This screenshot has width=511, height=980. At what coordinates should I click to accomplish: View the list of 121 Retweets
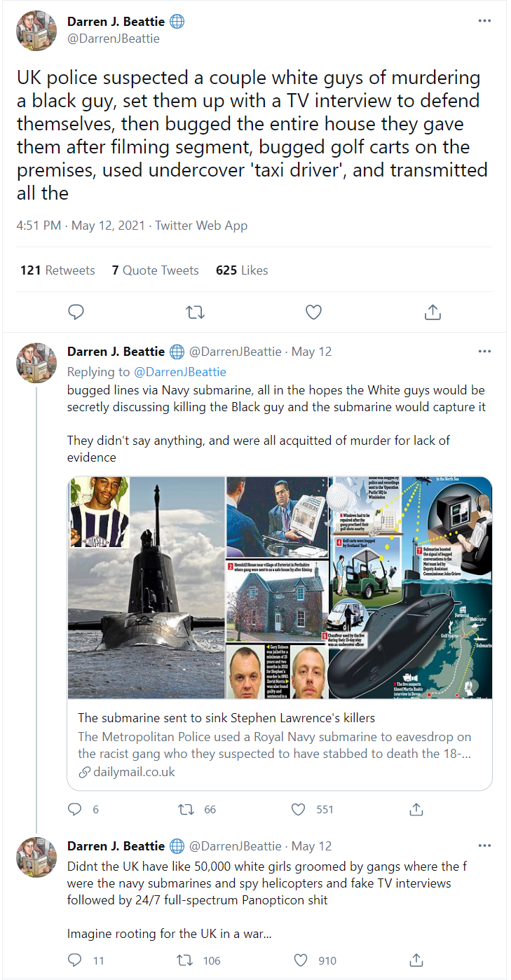57,270
